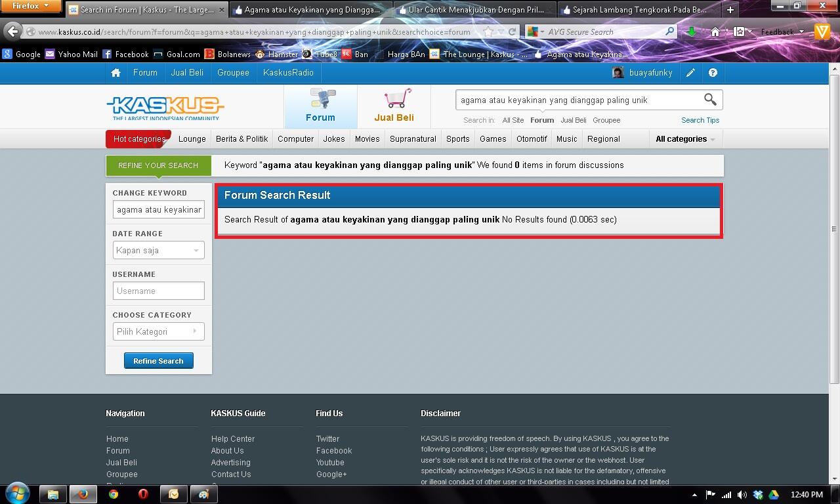The width and height of the screenshot is (840, 504).
Task: Set search scope to Groupee
Action: 606,120
